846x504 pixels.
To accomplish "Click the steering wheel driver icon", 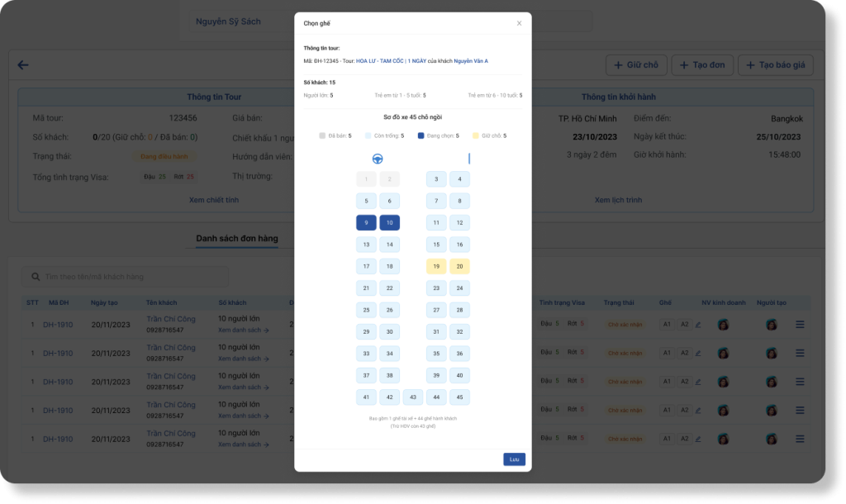I will coord(378,159).
